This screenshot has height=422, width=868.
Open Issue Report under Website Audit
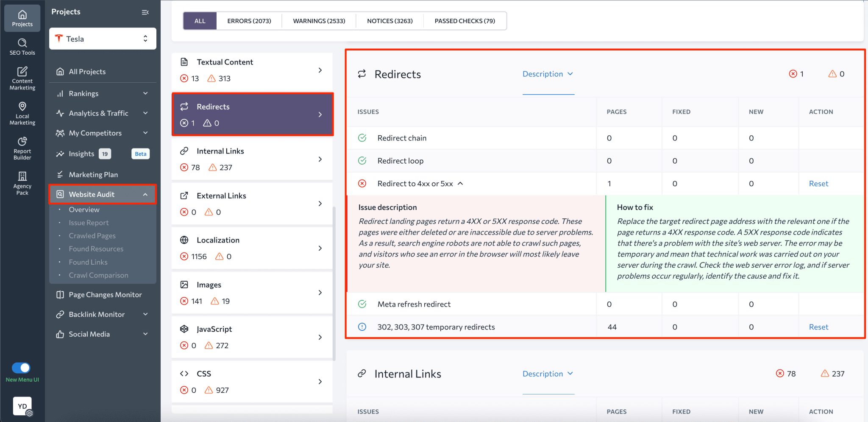[x=89, y=222]
